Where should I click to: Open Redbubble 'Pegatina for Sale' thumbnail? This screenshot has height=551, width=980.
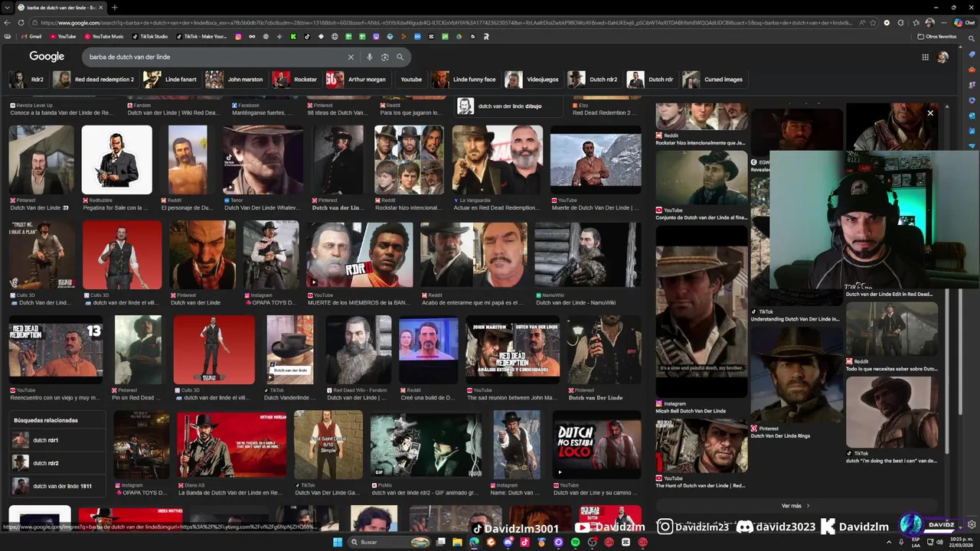[x=116, y=160]
